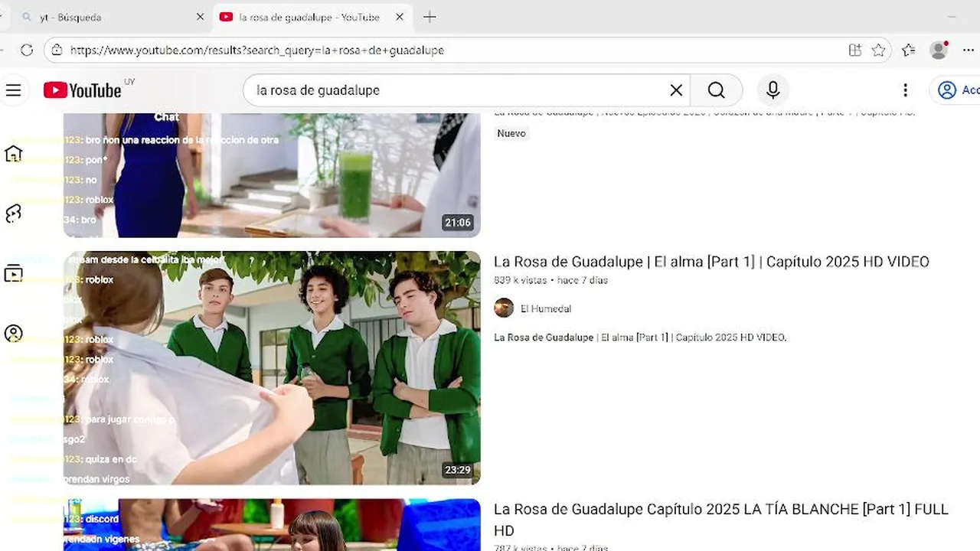Viewport: 980px width, 551px height.
Task: Open the YouTube hamburger guide menu
Action: pyautogui.click(x=13, y=90)
